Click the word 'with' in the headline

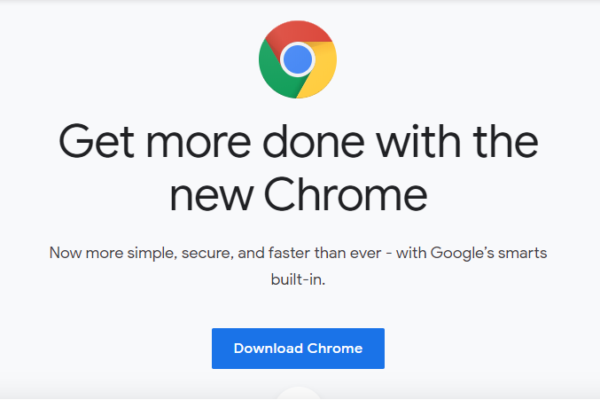point(418,141)
